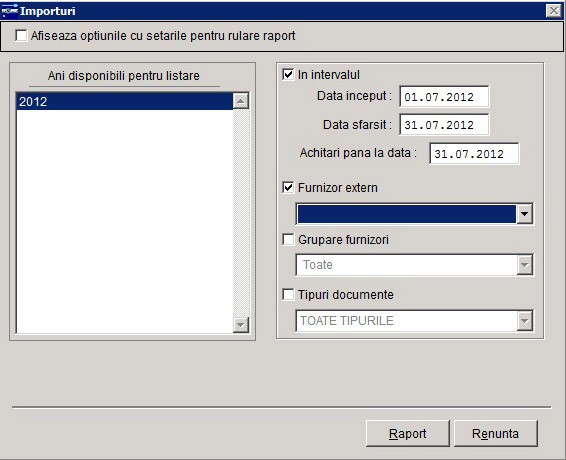The width and height of the screenshot is (566, 460).
Task: Close the Importuri dialog window
Action: pyautogui.click(x=554, y=11)
